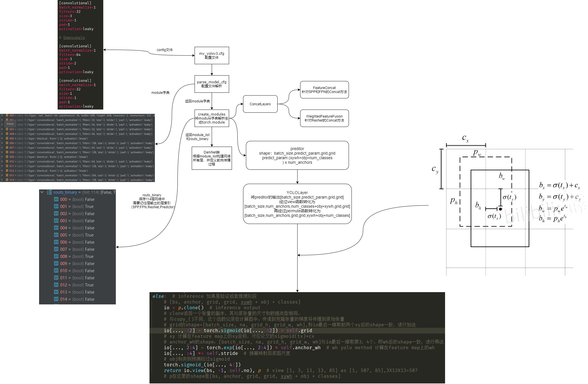Expand shortcut dict entry 009
The height and width of the screenshot is (384, 588).
2,157
